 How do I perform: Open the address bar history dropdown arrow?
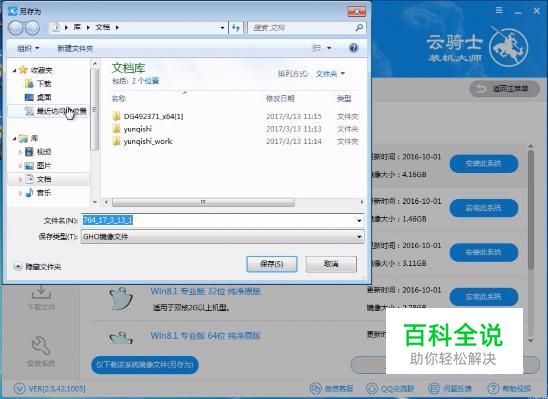(x=222, y=28)
